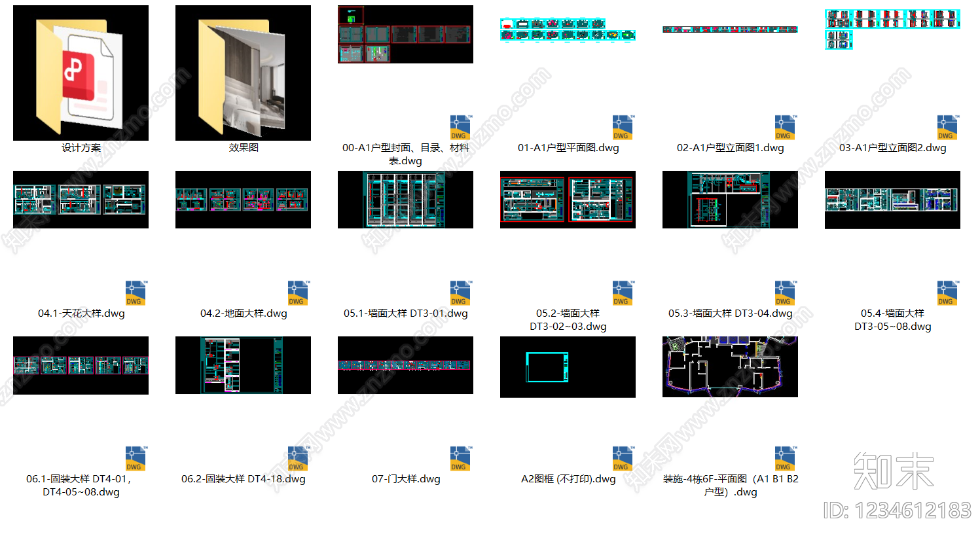Viewport: 980px width, 536px height.
Task: Select the 05.2-墙面大样 DT3-02~03.dwg preview thumbnail
Action: 568,200
